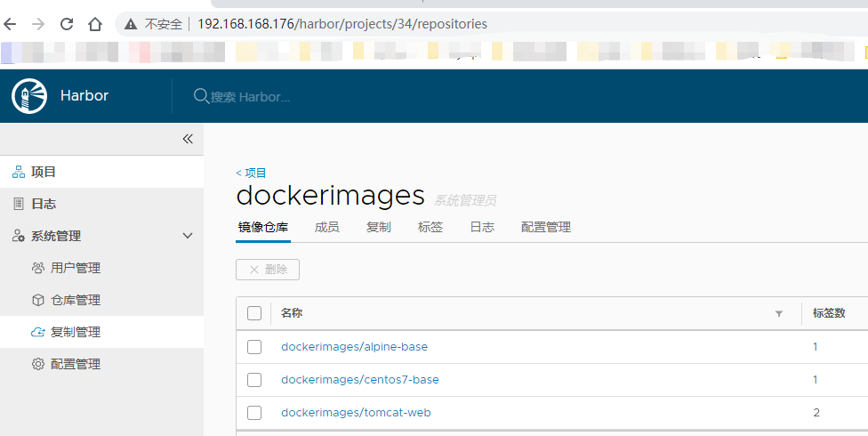Check the box for dockerimages/centos7-base
The width and height of the screenshot is (868, 436).
254,379
